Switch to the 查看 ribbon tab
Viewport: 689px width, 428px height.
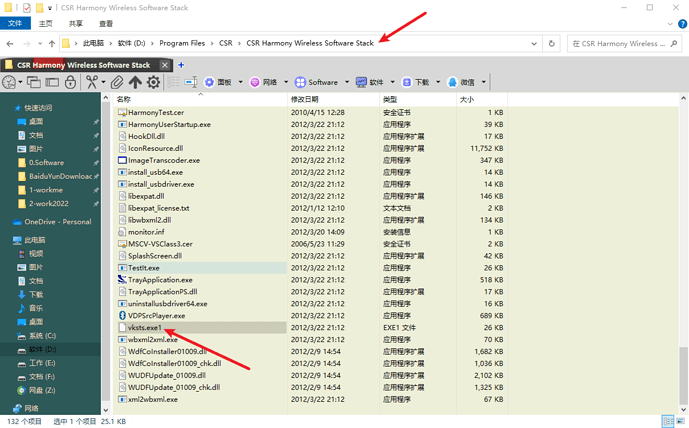pyautogui.click(x=106, y=23)
